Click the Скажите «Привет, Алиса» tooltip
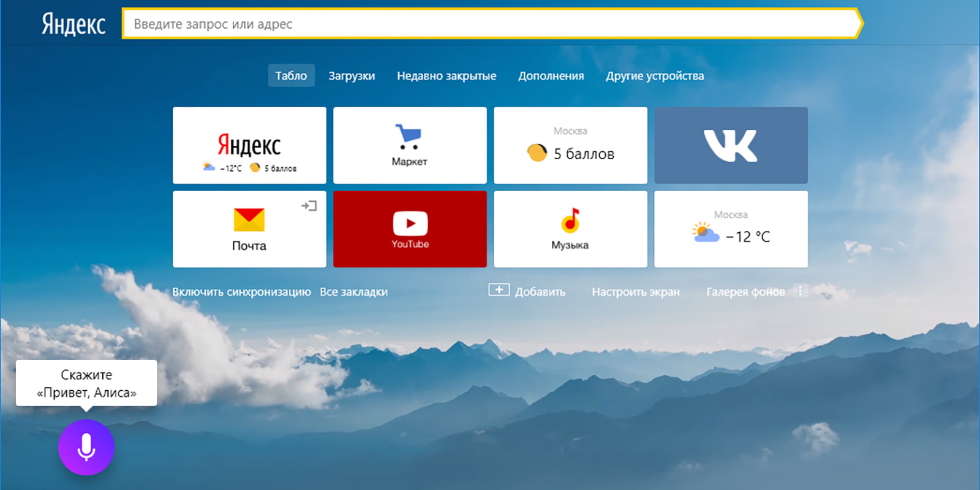 [86, 383]
